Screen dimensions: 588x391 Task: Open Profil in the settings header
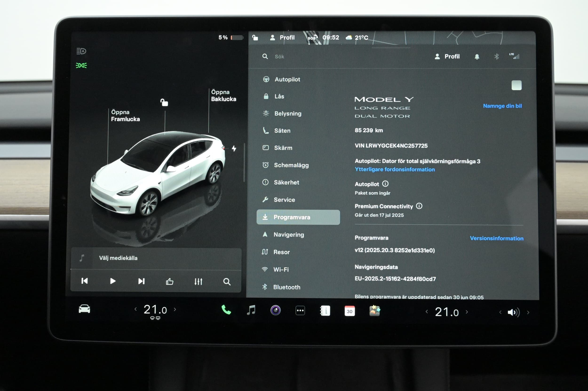(x=447, y=56)
